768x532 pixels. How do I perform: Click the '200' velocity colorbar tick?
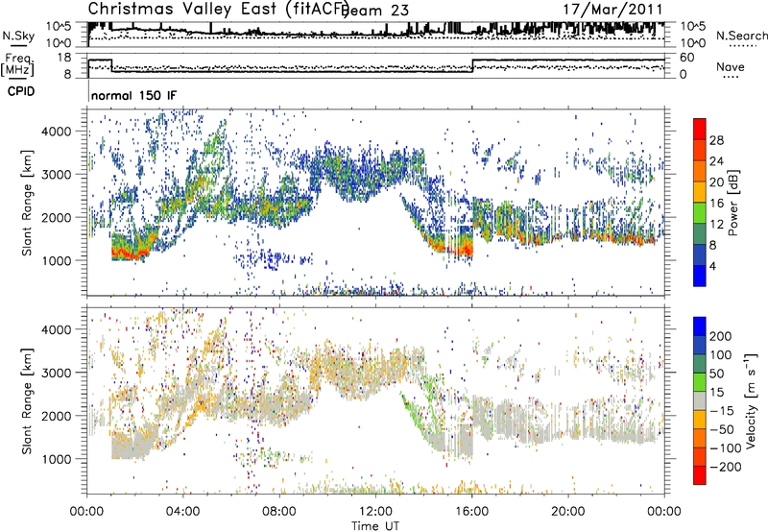[720, 336]
